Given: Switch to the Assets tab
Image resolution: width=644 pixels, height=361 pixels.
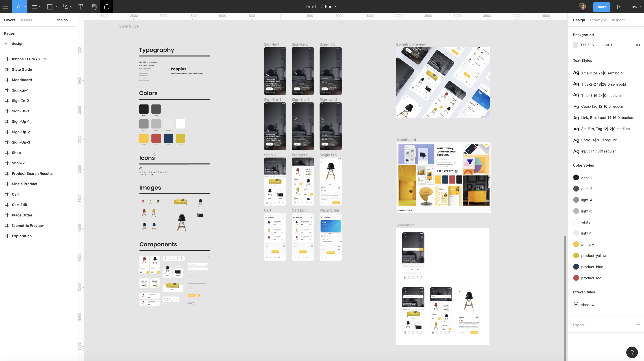Looking at the screenshot, I should [x=26, y=20].
